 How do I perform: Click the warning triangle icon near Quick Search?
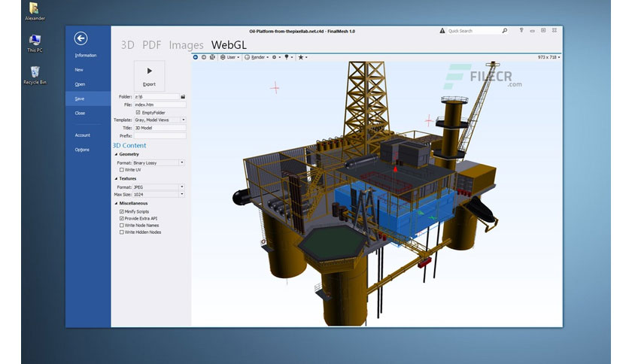tap(442, 31)
